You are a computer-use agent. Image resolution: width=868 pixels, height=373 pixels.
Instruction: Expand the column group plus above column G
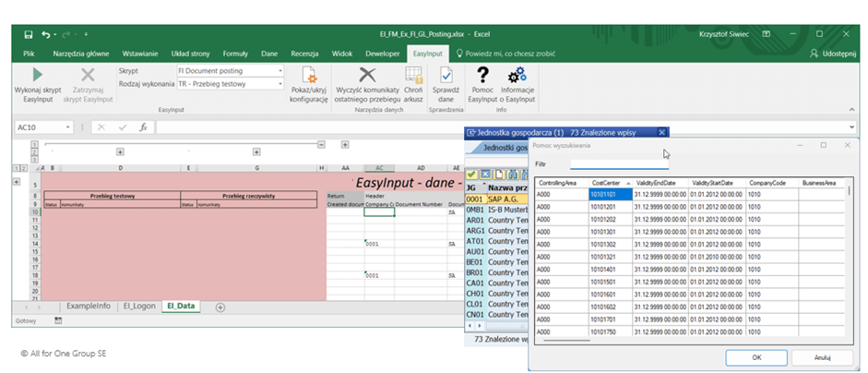256,151
